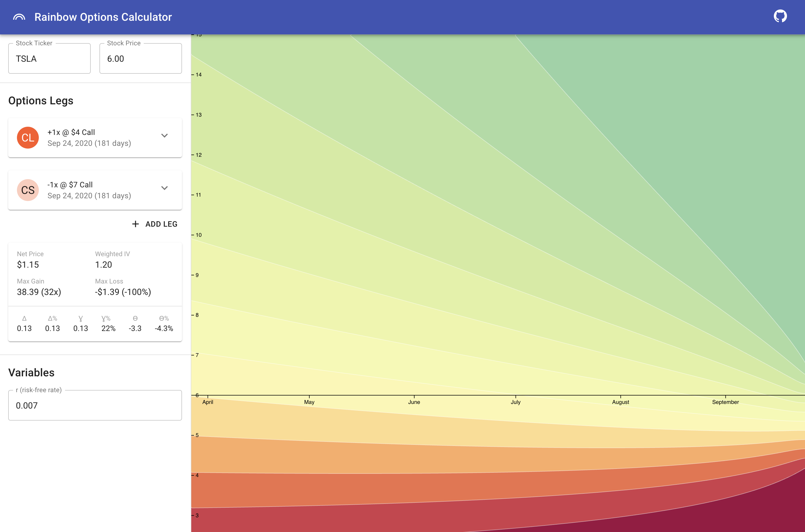Click the plus icon next to ADD LEG
Viewport: 805px width, 532px height.
pos(136,224)
